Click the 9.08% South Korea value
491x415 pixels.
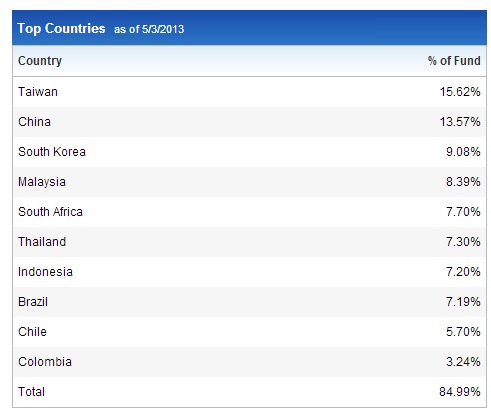pos(463,152)
